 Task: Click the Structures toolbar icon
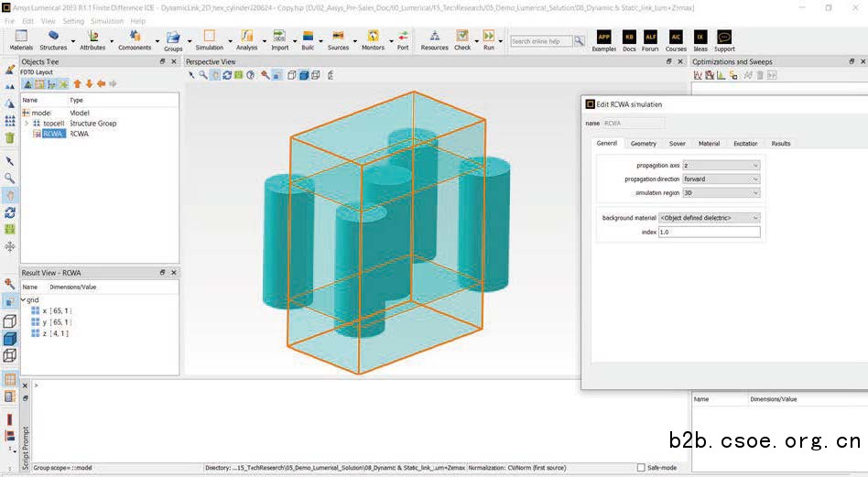[53, 37]
